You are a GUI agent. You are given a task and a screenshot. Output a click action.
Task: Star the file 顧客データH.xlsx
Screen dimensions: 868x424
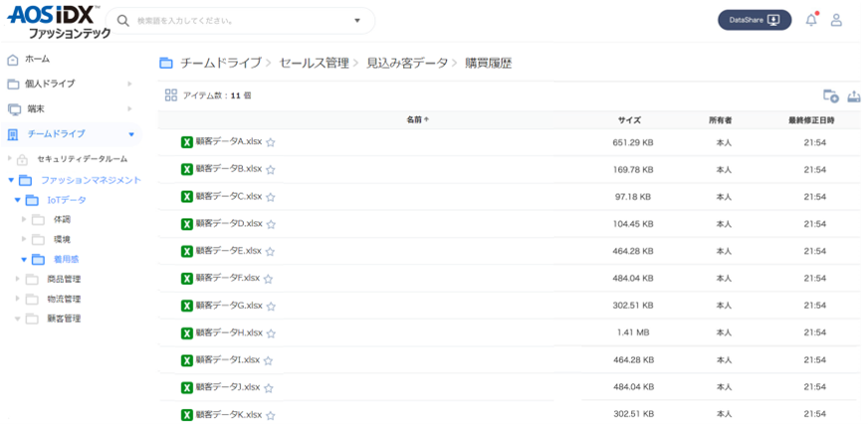[x=270, y=333]
